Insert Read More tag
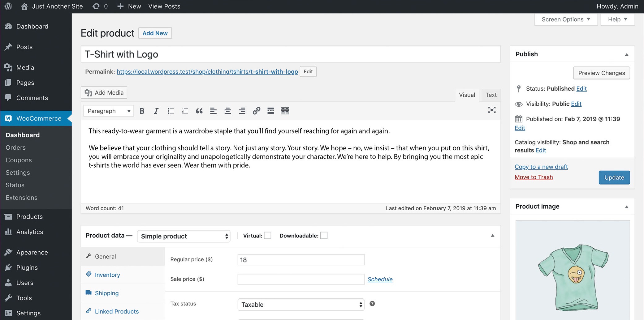The width and height of the screenshot is (644, 320). point(270,111)
